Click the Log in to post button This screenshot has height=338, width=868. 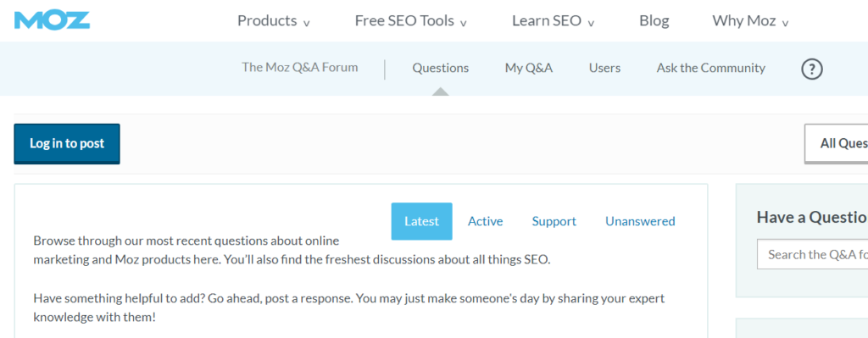pos(67,144)
